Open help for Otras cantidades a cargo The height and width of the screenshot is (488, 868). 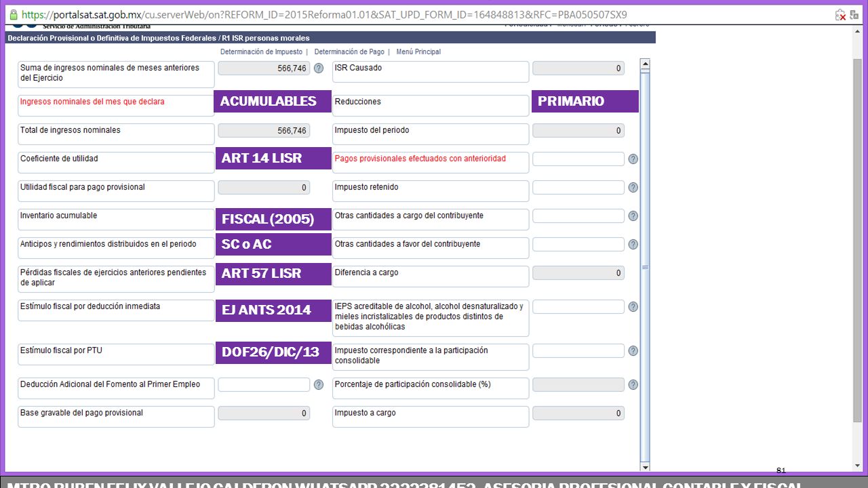pos(633,216)
